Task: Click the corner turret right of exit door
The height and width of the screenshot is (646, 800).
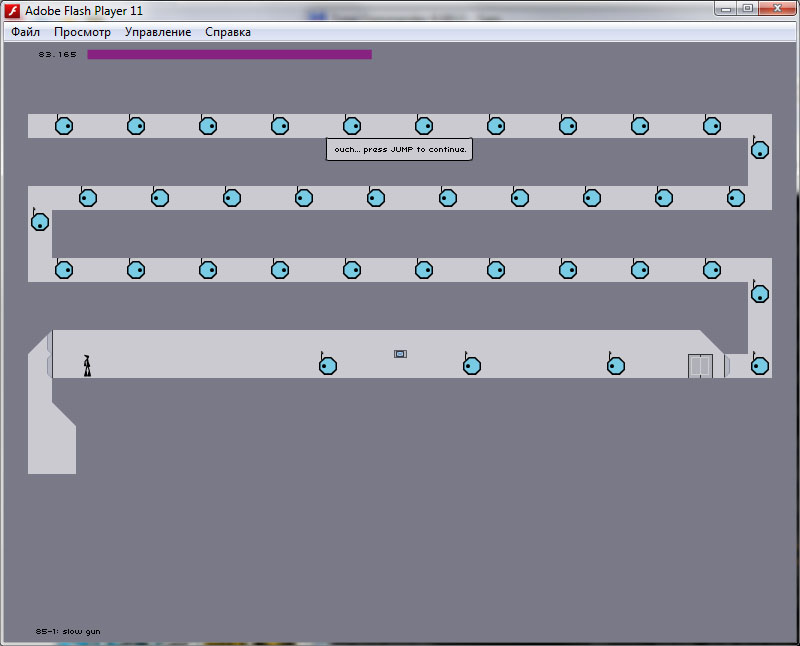Action: (759, 365)
